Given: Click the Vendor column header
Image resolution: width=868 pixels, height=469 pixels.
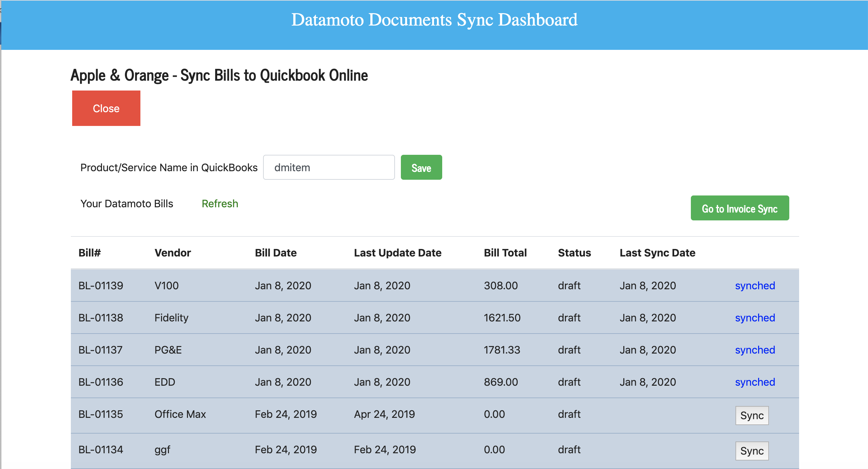Looking at the screenshot, I should tap(173, 253).
